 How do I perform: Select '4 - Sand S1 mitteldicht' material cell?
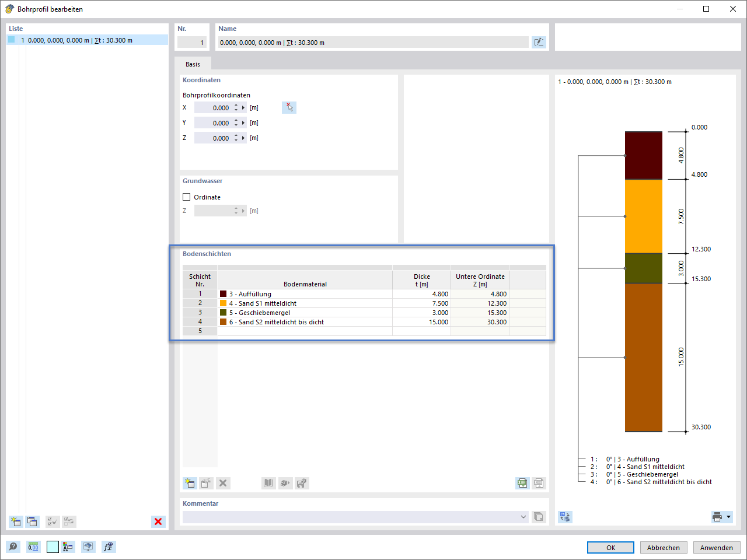click(305, 303)
